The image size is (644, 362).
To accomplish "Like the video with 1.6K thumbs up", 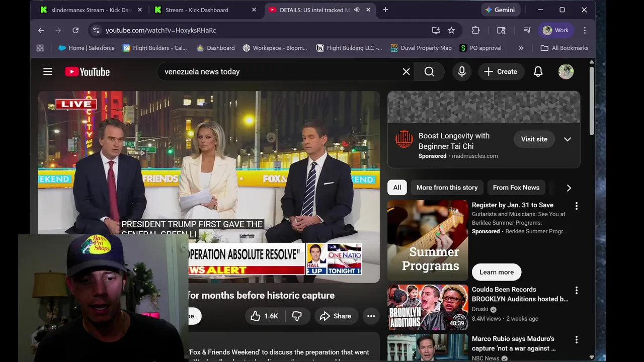I will click(265, 316).
